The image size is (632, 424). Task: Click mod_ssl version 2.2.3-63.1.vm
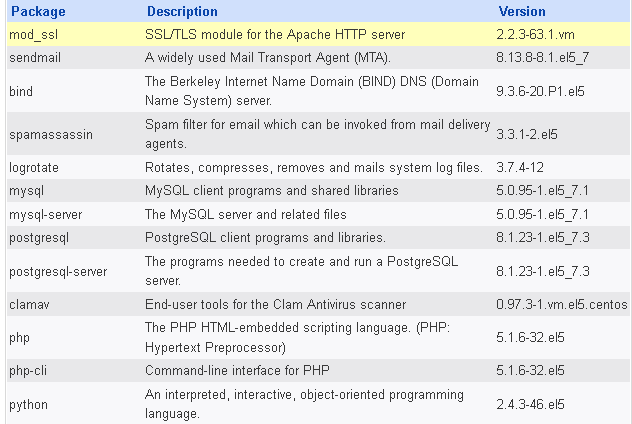545,34
